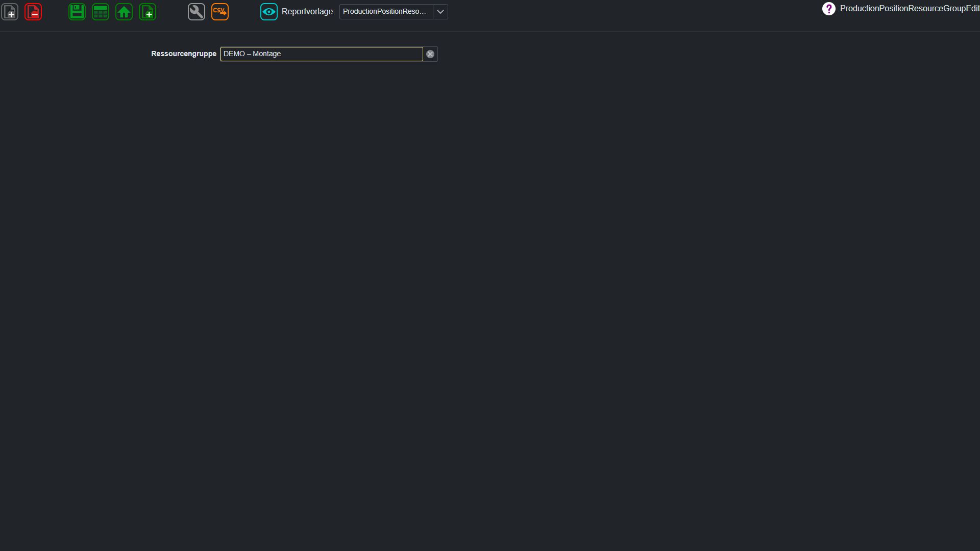Click the Reportvorlage: label
980x551 pixels.
308,12
